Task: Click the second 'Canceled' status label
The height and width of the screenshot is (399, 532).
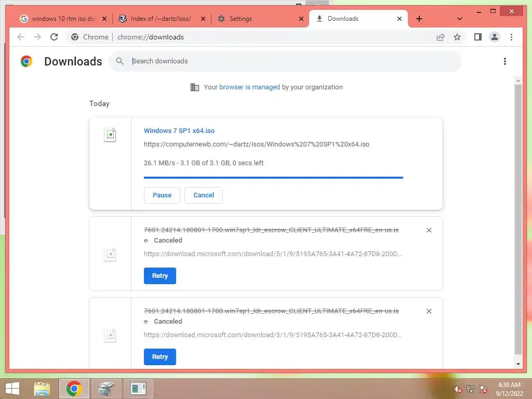Action: click(x=168, y=321)
